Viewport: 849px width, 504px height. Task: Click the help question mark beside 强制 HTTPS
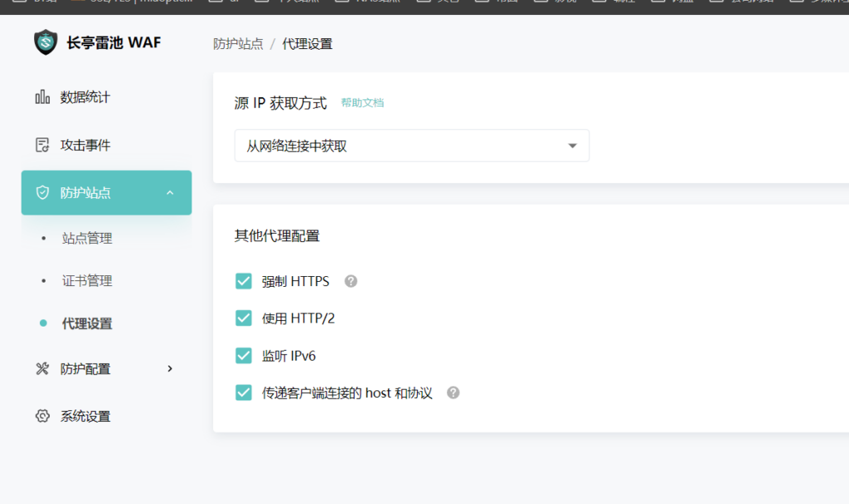point(350,281)
